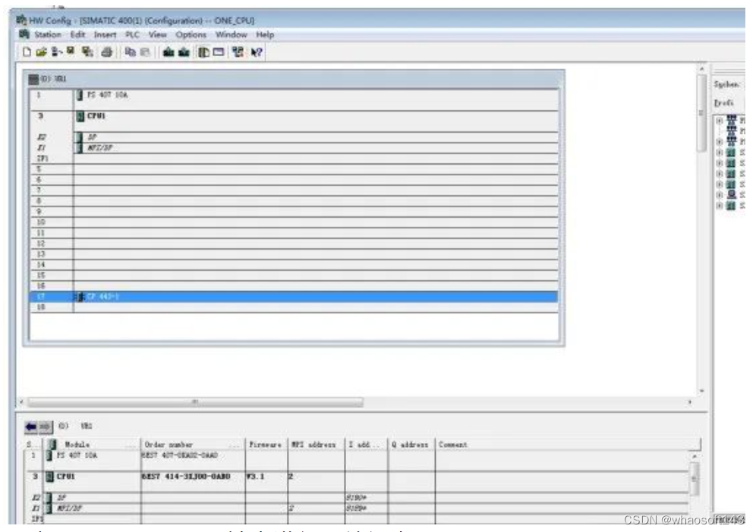
Task: Click the back arrow button in detail pane
Action: [x=31, y=427]
